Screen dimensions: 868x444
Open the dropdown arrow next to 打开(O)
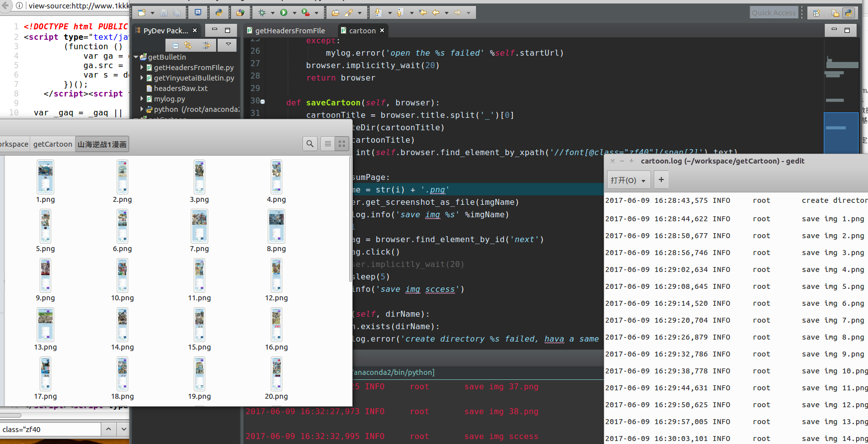coord(643,180)
